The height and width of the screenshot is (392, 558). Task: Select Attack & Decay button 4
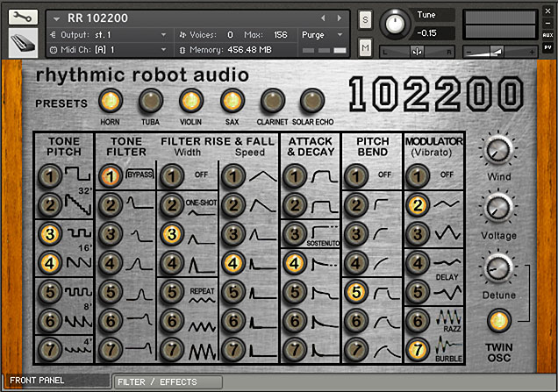(x=295, y=264)
